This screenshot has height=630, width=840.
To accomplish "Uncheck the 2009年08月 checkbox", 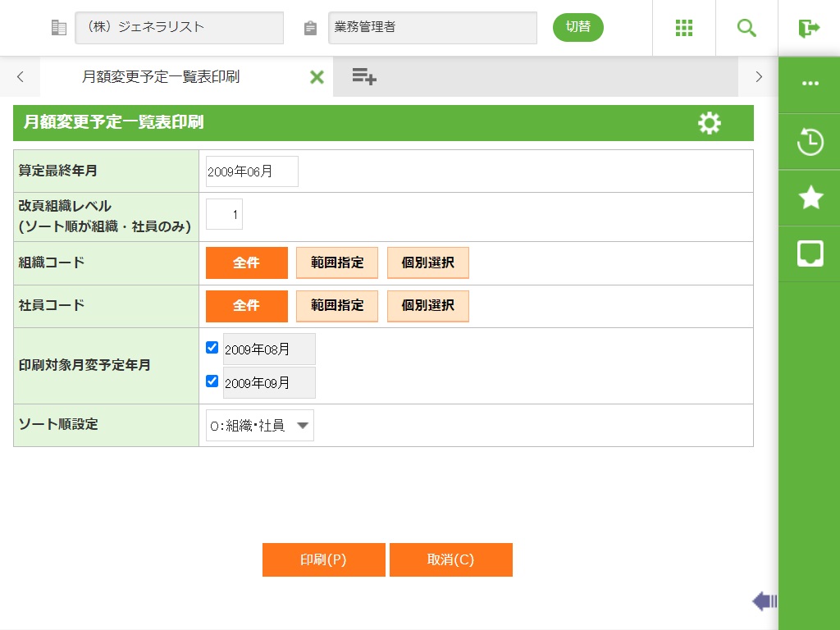I will point(212,348).
